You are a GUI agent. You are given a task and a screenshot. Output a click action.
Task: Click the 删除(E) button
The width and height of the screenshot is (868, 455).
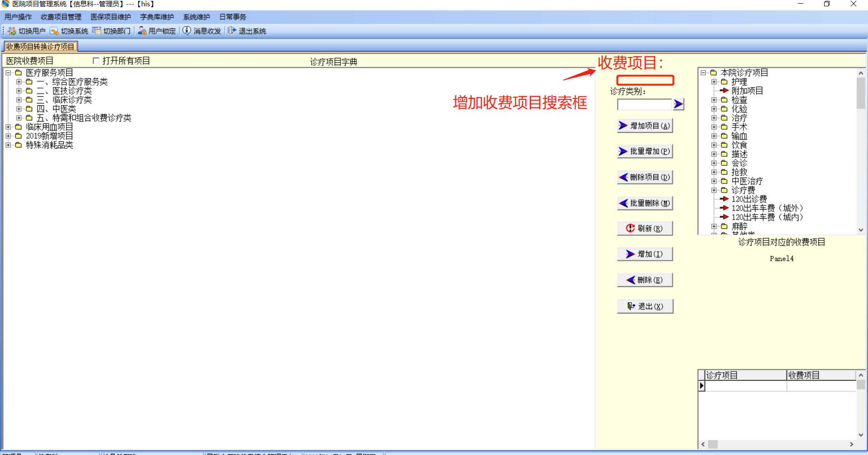(645, 280)
